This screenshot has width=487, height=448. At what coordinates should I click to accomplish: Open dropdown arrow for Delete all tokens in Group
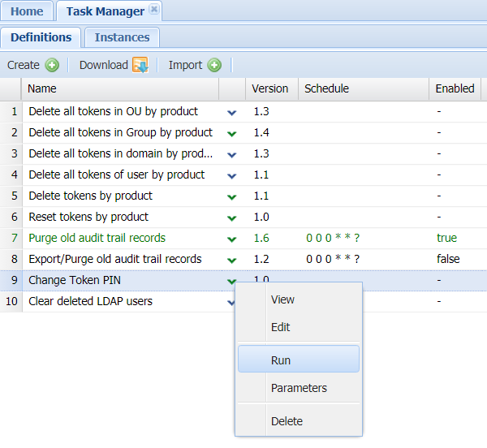click(x=232, y=133)
